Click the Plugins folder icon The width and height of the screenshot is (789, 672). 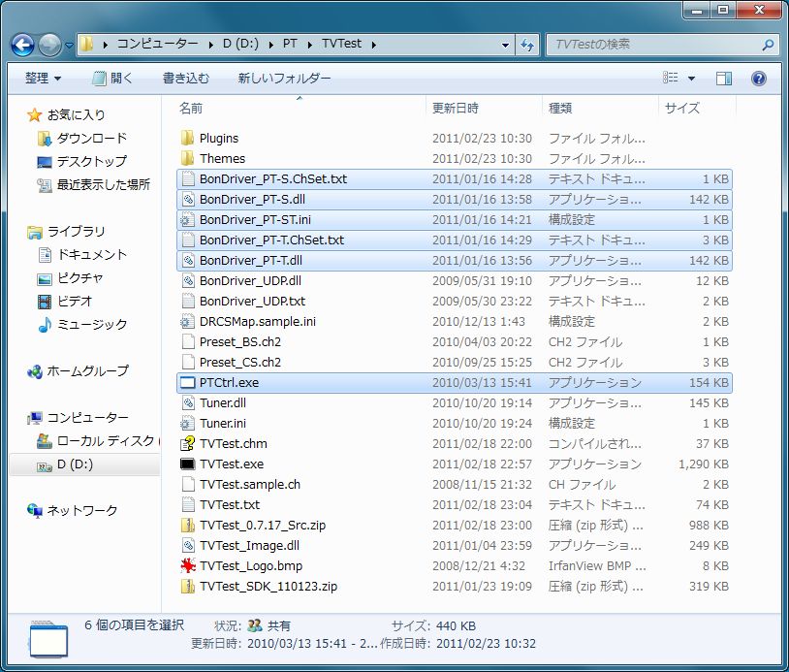pos(187,138)
